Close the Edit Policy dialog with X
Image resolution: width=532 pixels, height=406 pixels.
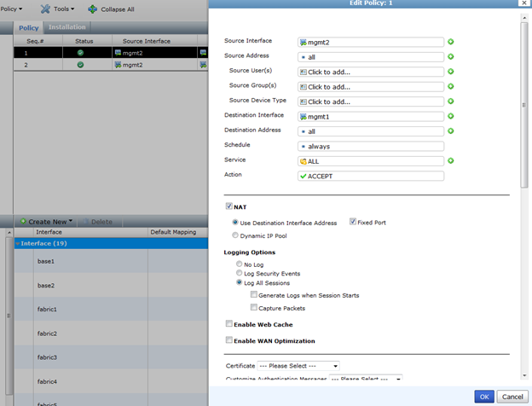[x=522, y=3]
